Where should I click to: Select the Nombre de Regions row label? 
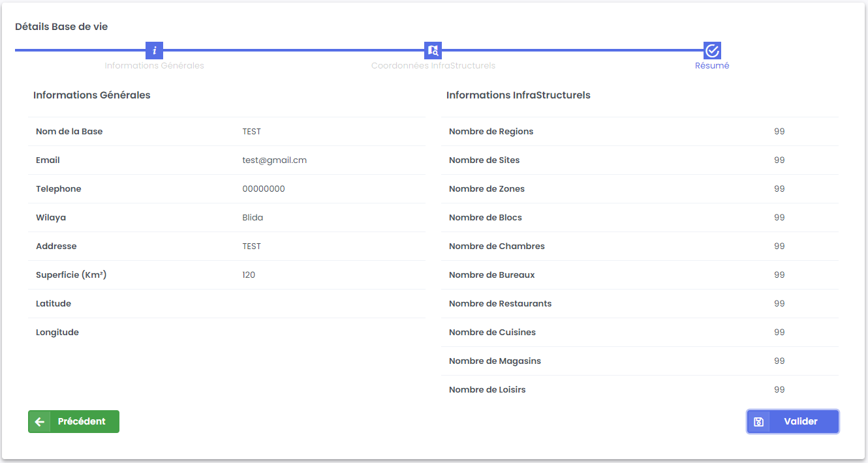[491, 132]
